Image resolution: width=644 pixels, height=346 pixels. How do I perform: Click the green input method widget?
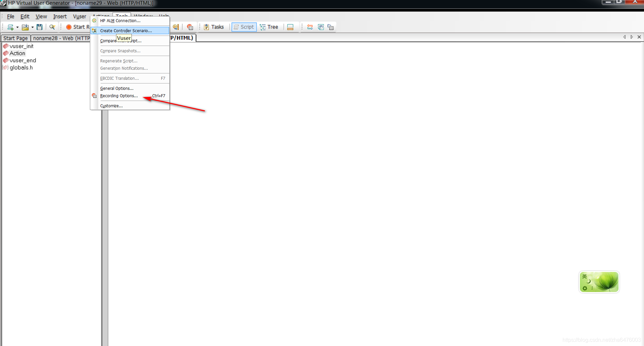pos(599,282)
